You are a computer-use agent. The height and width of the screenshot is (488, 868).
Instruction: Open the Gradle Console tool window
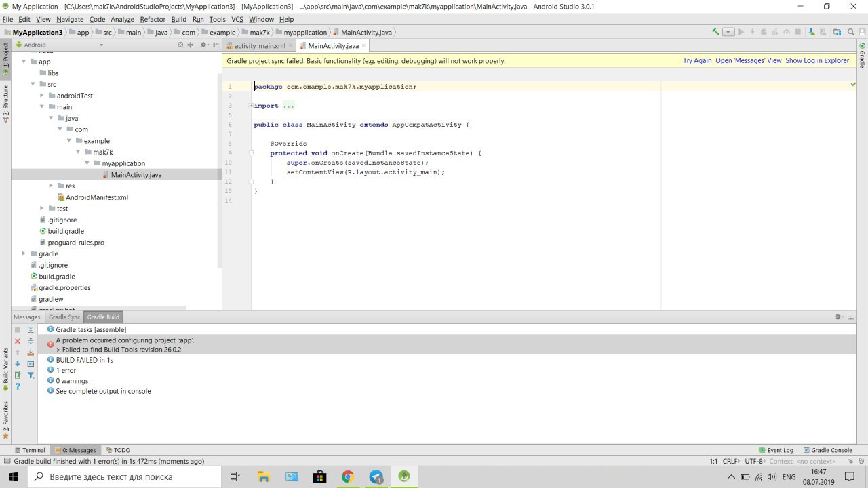click(827, 450)
